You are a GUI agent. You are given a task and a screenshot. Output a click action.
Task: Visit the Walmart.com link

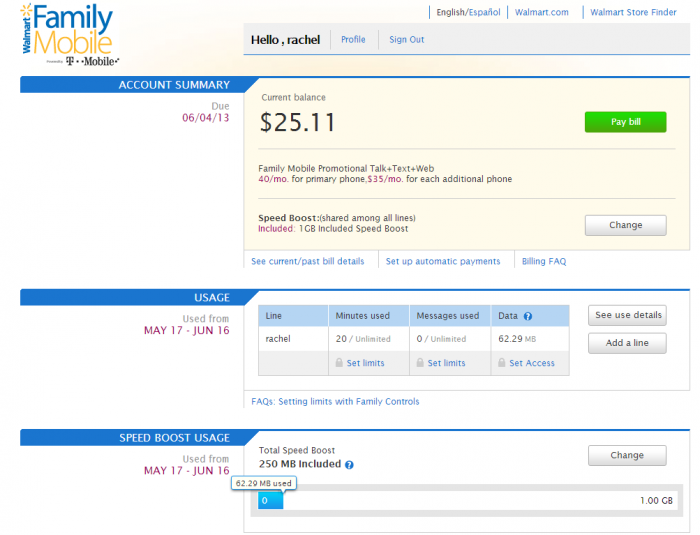point(542,13)
